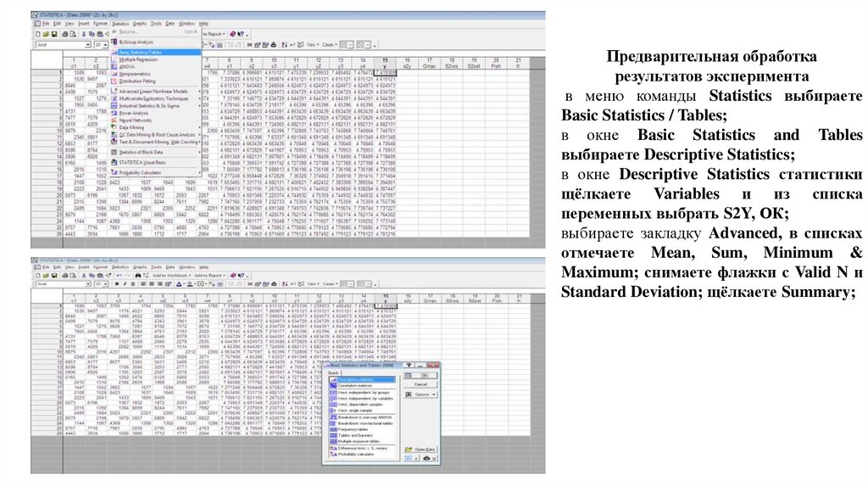Expand Industrial Statistics & Six Sigma submenu
This screenshot has width=868, height=487.
156,106
